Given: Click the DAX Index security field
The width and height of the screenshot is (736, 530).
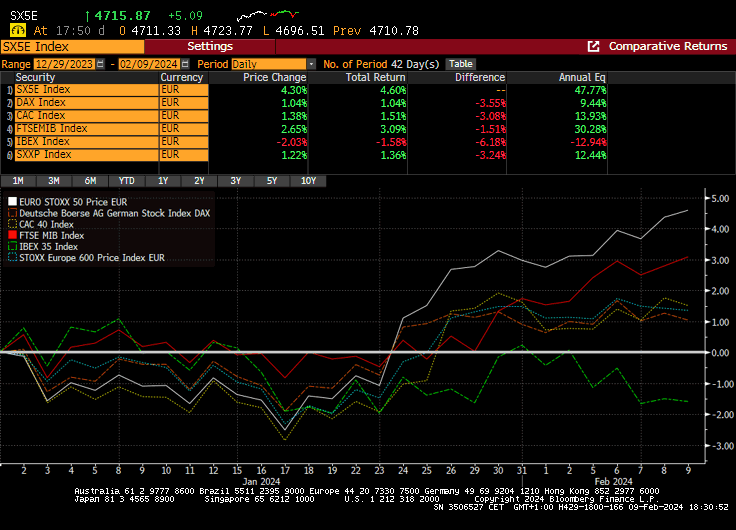Looking at the screenshot, I should click(x=86, y=103).
